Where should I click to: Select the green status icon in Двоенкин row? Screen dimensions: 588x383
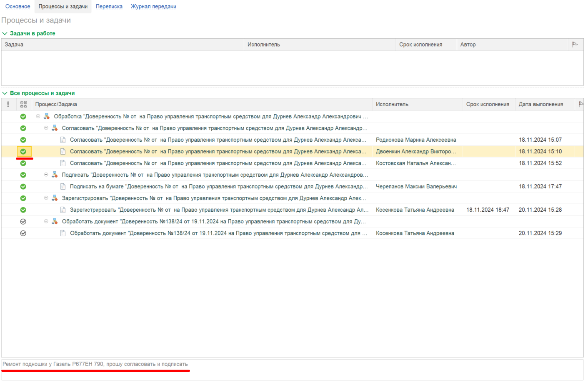pos(23,152)
